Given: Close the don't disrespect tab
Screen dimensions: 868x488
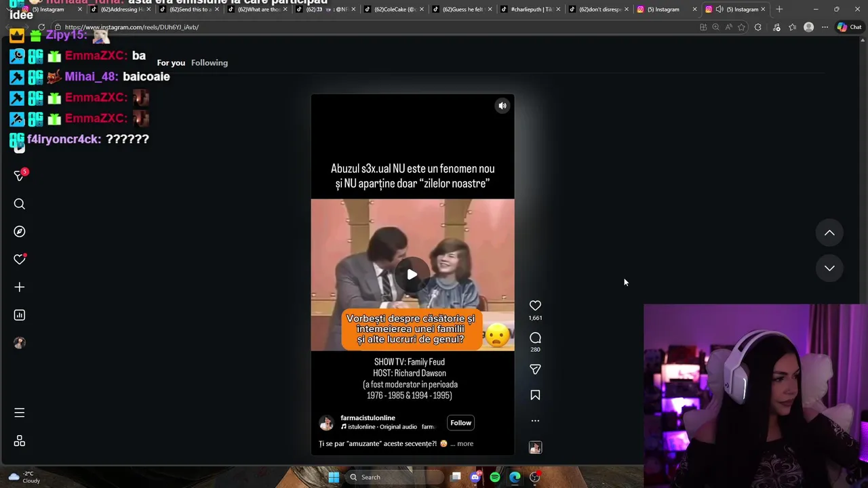Looking at the screenshot, I should 627,9.
